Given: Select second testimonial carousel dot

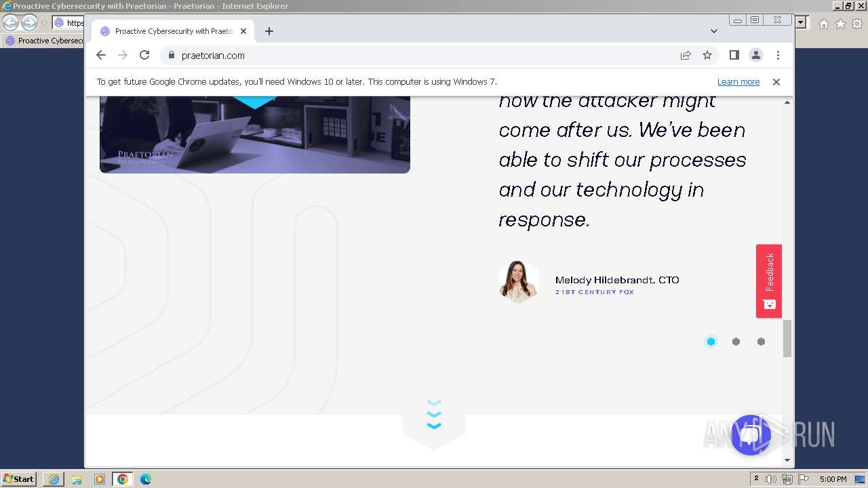Looking at the screenshot, I should coord(736,342).
